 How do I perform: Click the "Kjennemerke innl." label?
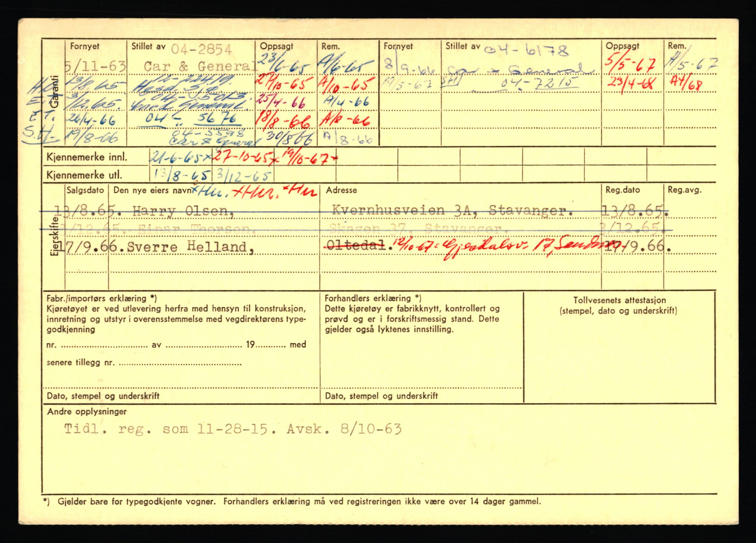pos(86,157)
